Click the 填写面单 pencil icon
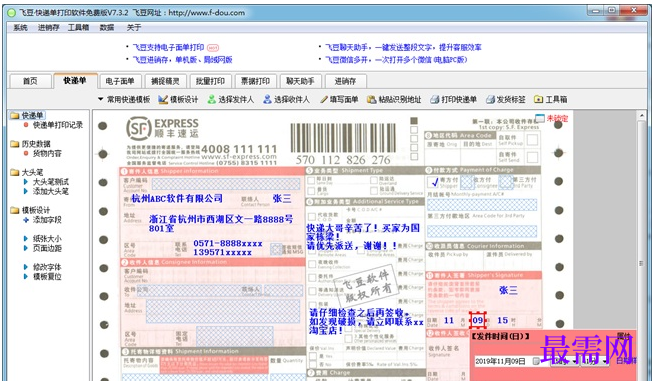The width and height of the screenshot is (652, 381). tap(324, 99)
